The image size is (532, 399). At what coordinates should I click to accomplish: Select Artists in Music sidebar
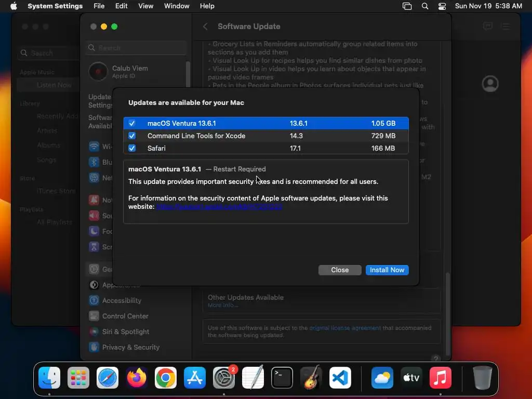pyautogui.click(x=47, y=130)
